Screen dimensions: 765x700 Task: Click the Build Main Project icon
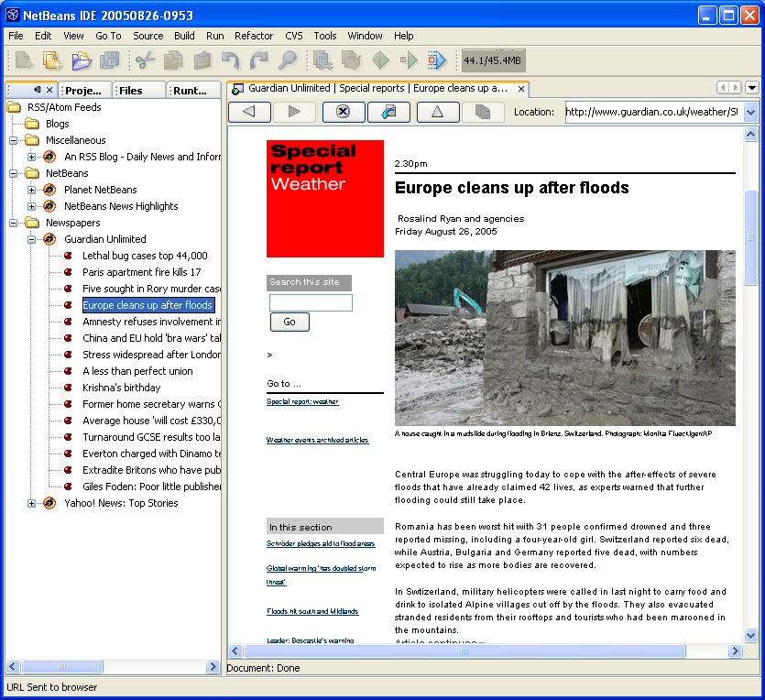click(323, 60)
